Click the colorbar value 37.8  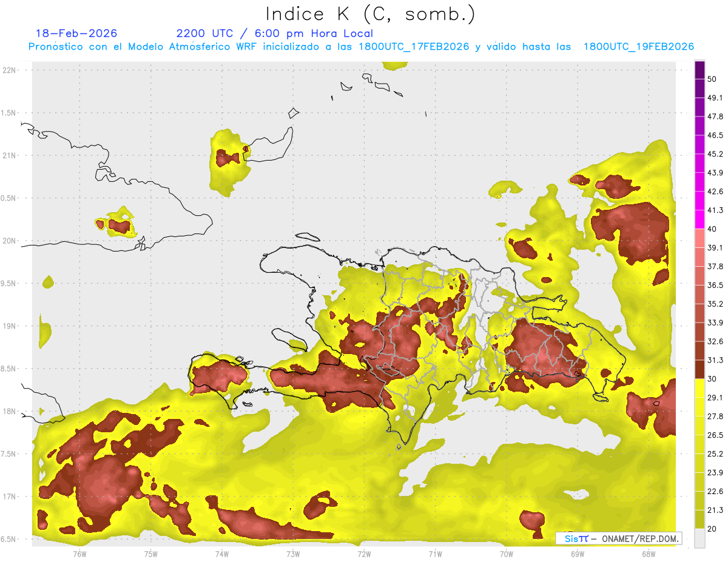pos(715,266)
